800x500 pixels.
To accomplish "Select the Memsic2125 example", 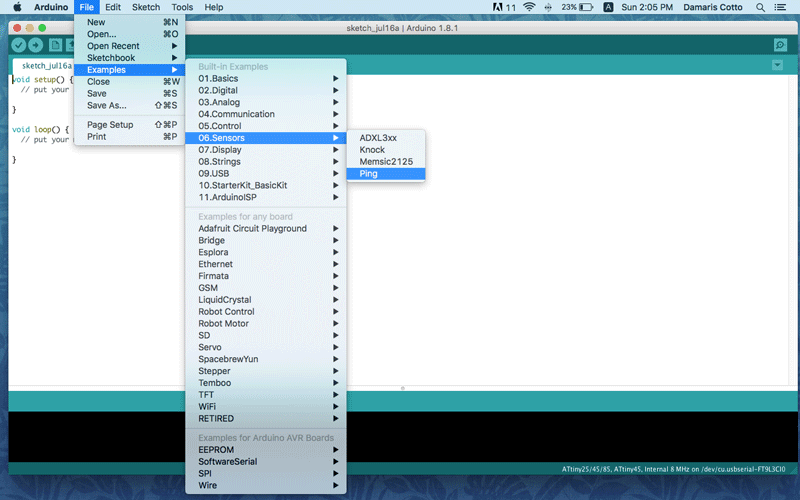I will [386, 161].
